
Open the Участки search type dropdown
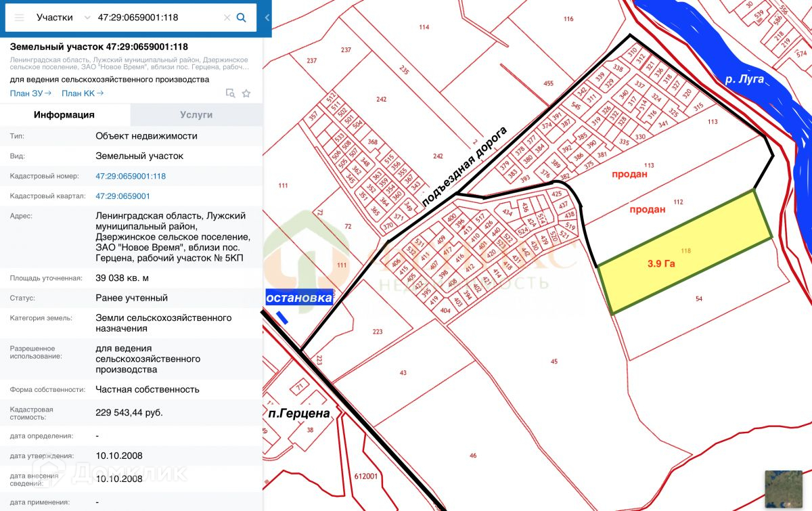tap(63, 18)
